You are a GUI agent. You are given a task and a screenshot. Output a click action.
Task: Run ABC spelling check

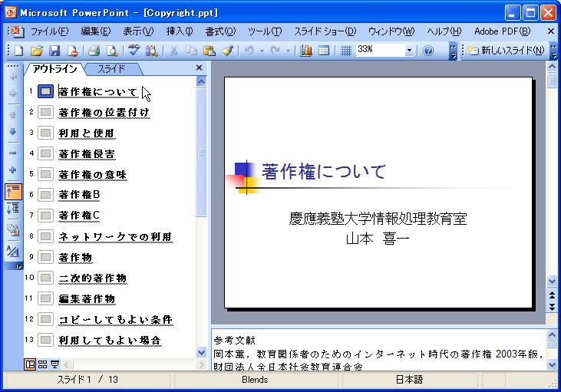pos(134,51)
